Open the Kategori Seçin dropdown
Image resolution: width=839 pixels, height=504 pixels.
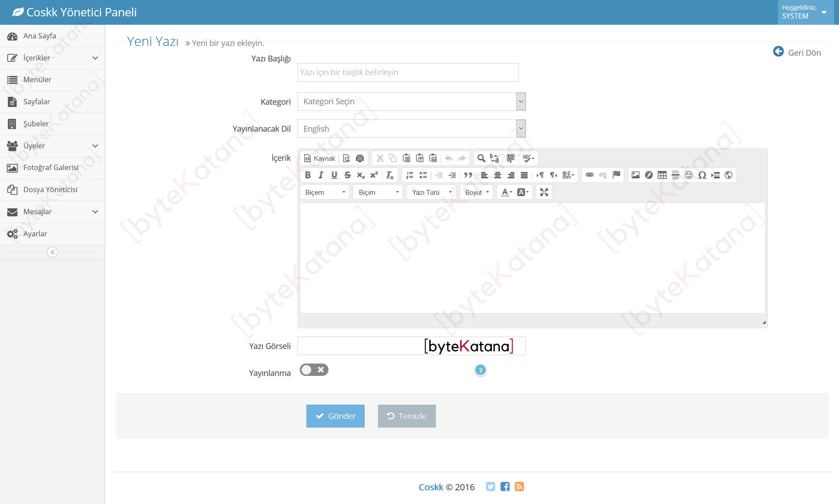coord(411,102)
